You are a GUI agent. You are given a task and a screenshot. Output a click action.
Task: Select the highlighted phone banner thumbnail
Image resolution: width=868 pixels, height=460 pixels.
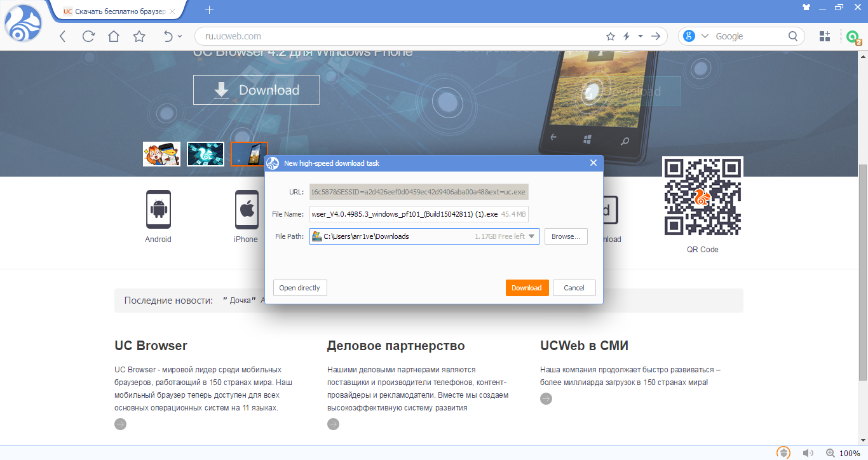pyautogui.click(x=249, y=154)
